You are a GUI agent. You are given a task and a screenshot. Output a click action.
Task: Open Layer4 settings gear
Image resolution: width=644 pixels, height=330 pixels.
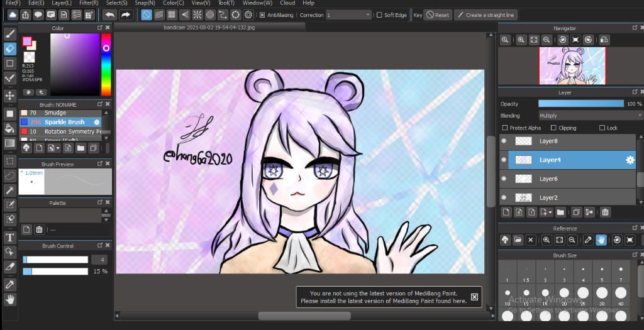click(x=630, y=160)
